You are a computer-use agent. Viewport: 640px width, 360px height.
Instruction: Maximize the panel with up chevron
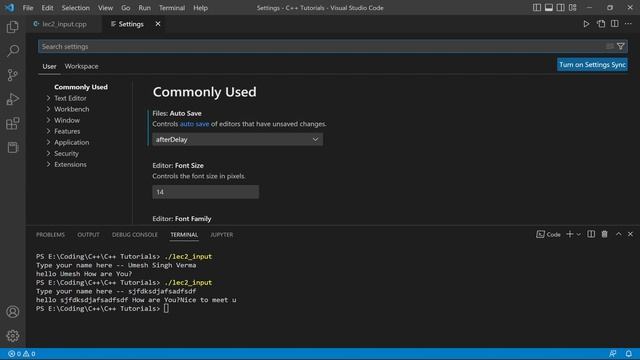click(x=618, y=234)
